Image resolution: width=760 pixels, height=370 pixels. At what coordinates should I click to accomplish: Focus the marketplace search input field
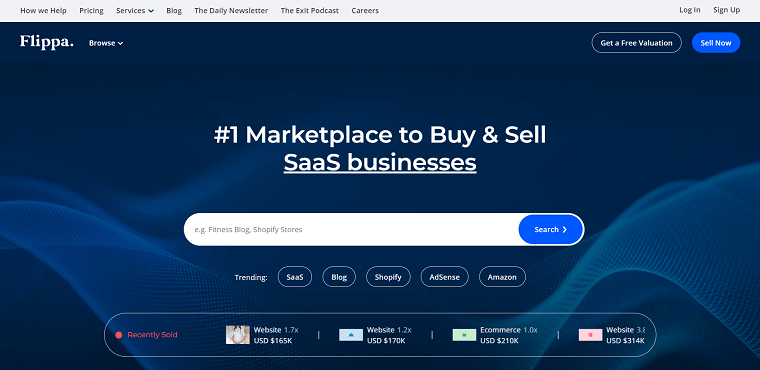point(351,229)
